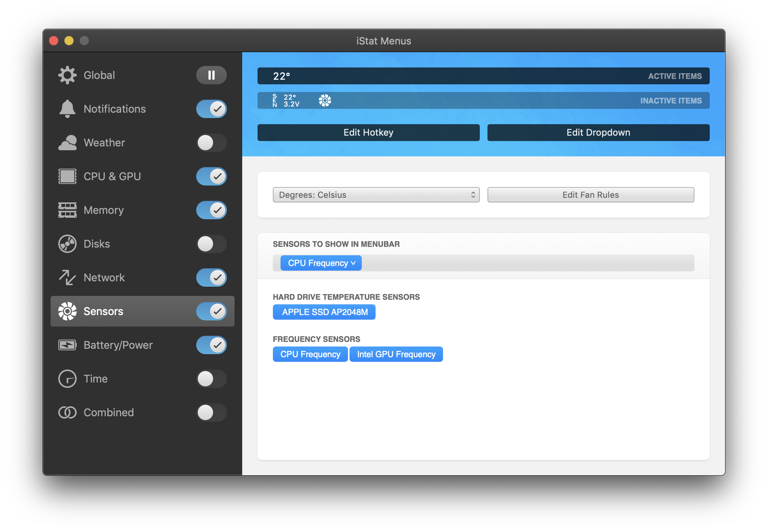Open the Time section in sidebar
This screenshot has height=532, width=768.
[96, 379]
